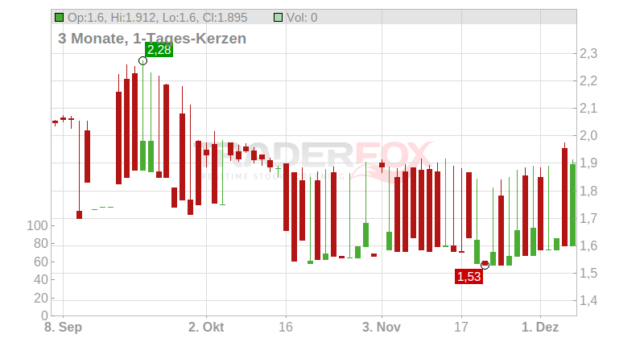The width and height of the screenshot is (644, 338).
Task: Click the 2,1 price axis label
Action: click(x=588, y=109)
